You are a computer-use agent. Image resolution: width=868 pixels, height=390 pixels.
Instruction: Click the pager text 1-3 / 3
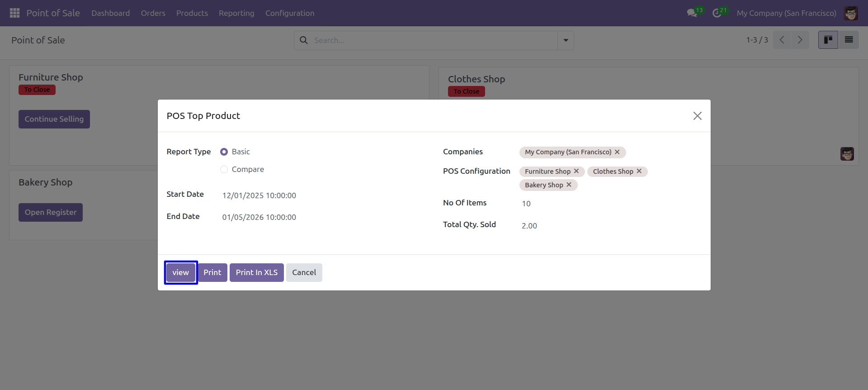click(757, 40)
